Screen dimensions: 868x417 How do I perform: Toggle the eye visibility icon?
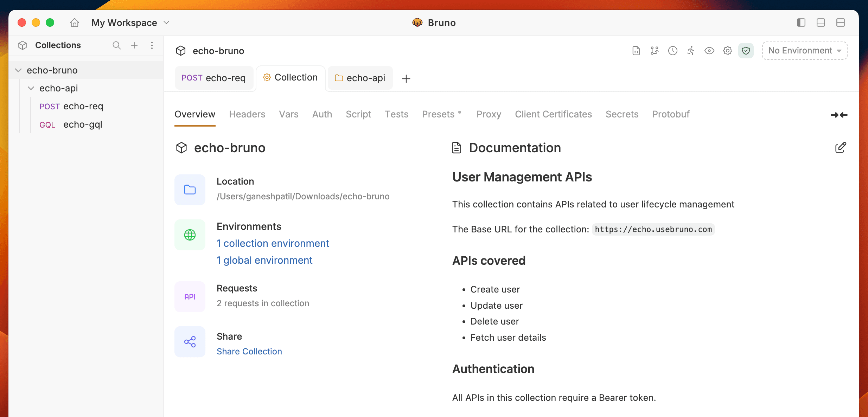click(709, 51)
